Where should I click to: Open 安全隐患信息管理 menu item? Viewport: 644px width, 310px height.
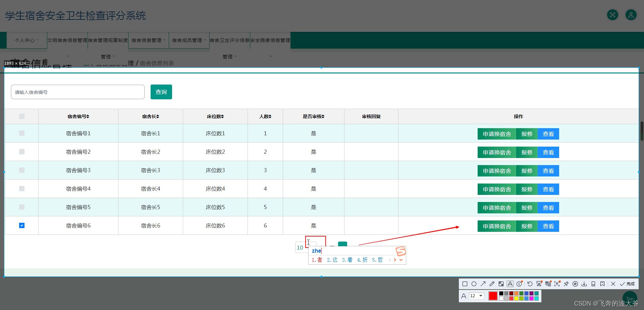pyautogui.click(x=270, y=40)
